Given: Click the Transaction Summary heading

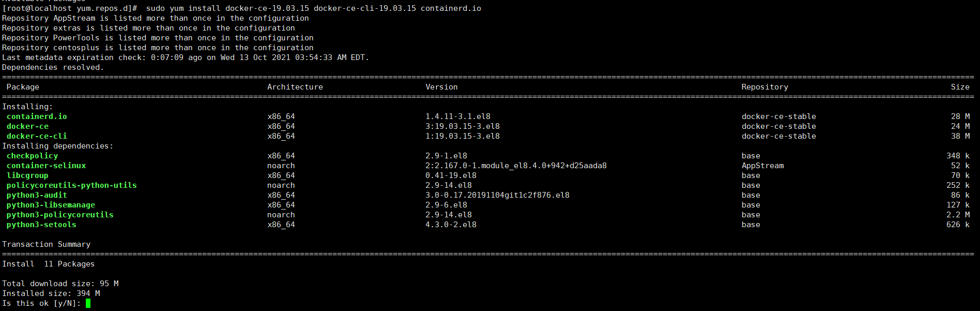Looking at the screenshot, I should [x=46, y=244].
